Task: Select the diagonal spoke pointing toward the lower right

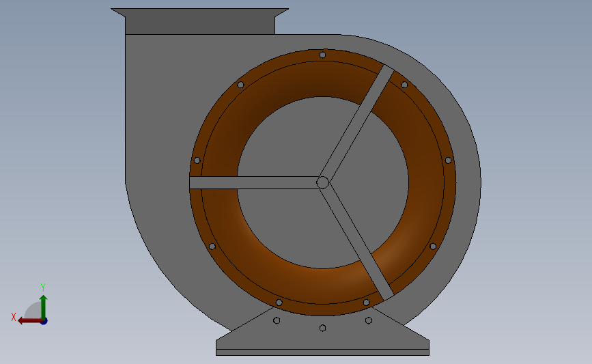Action: pyautogui.click(x=357, y=242)
